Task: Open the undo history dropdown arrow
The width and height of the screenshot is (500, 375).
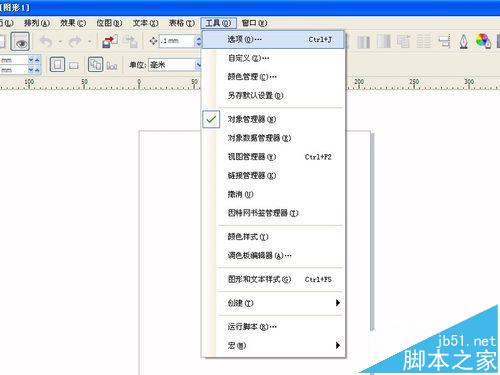Action: click(60, 42)
